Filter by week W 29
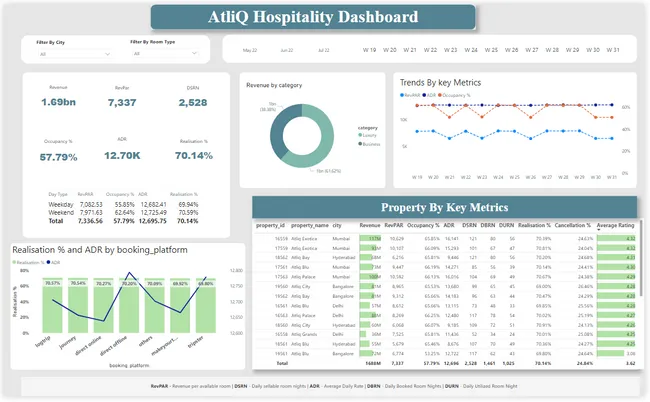 pyautogui.click(x=572, y=50)
